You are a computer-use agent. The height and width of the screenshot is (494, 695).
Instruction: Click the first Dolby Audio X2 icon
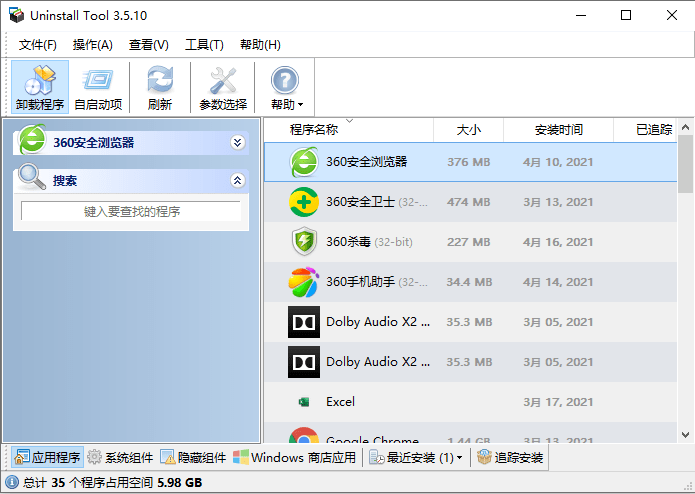(304, 322)
